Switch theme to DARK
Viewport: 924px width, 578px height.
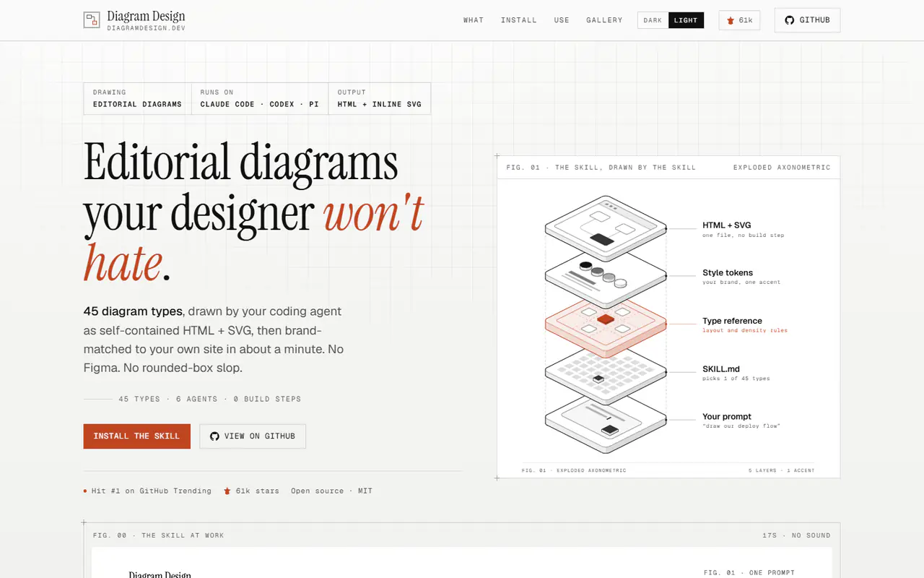[653, 20]
